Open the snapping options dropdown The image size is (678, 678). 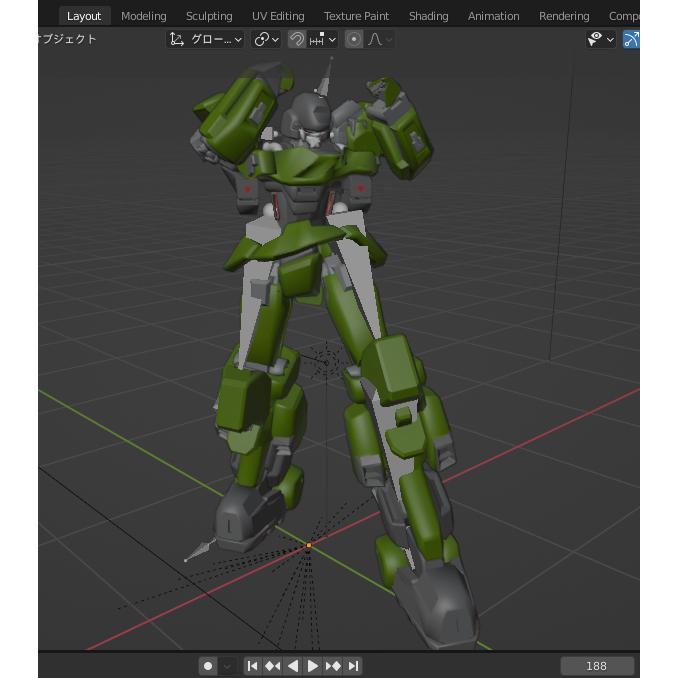click(x=323, y=39)
